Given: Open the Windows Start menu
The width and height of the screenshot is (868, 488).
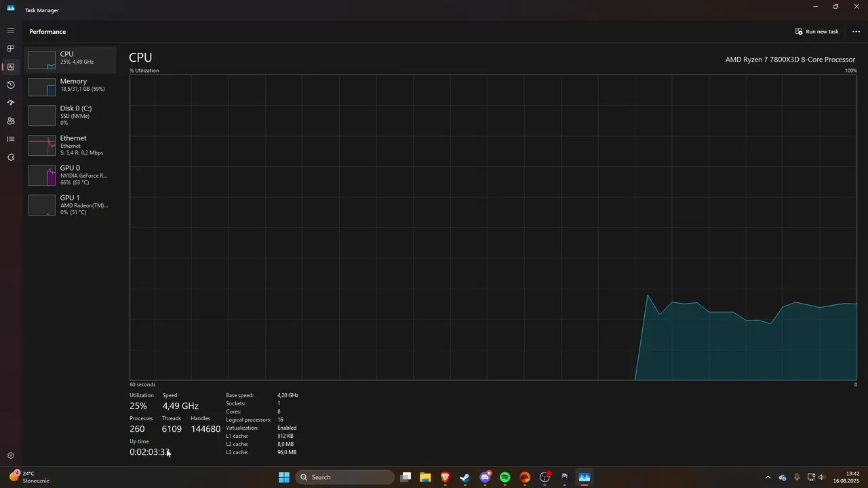Looking at the screenshot, I should [284, 477].
